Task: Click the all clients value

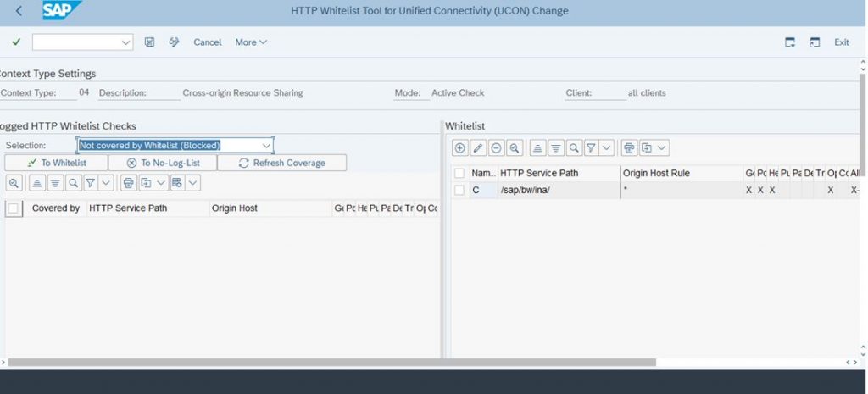Action: (647, 93)
